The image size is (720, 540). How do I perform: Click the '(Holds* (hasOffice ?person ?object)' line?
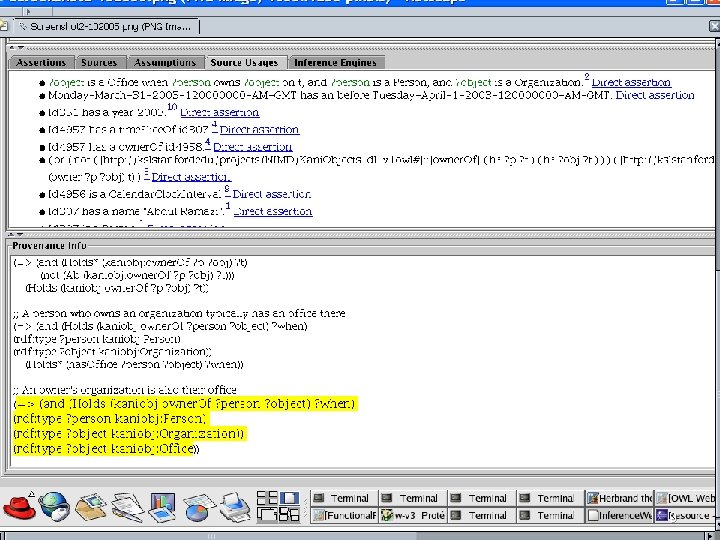coord(135,365)
